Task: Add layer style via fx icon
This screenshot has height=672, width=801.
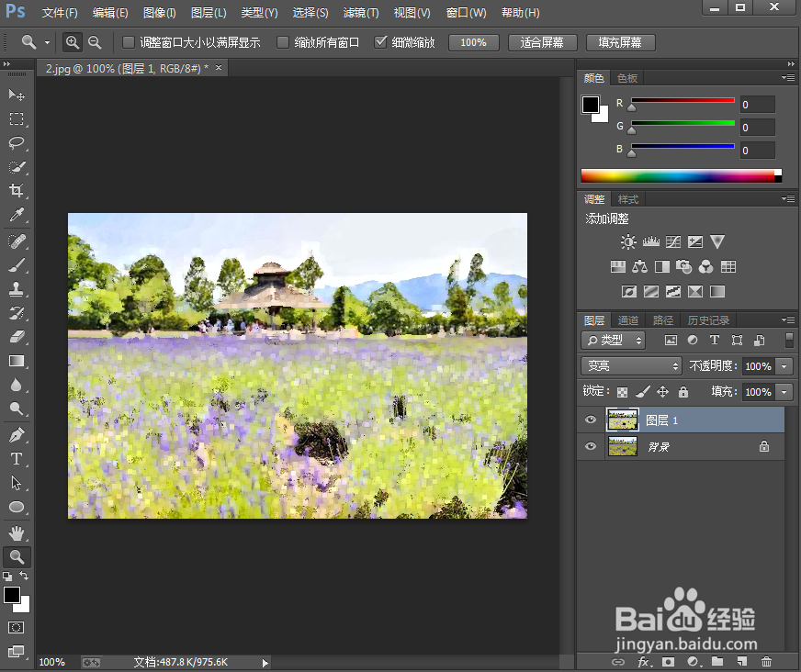Action: click(645, 662)
